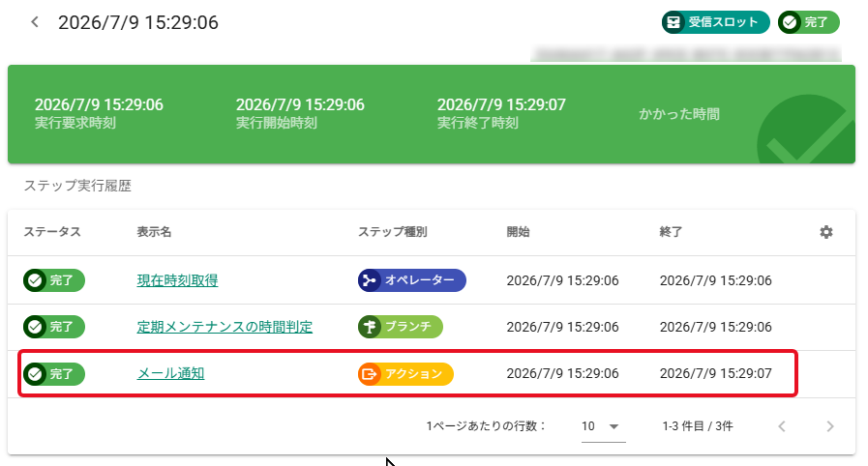Click the 実行要求時刻 value in green banner

[x=99, y=104]
